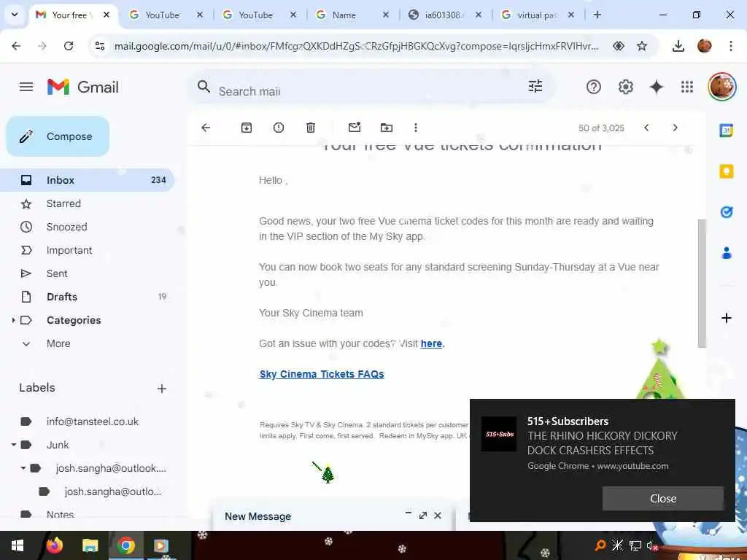Open Google Tasks side panel icon

click(x=727, y=212)
